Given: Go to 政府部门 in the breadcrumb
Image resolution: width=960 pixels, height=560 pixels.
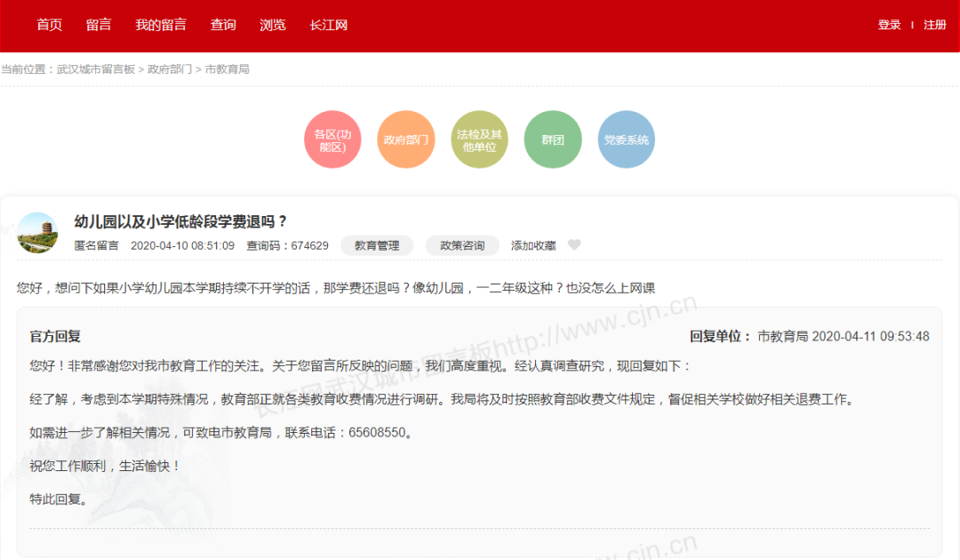Looking at the screenshot, I should click(x=170, y=69).
